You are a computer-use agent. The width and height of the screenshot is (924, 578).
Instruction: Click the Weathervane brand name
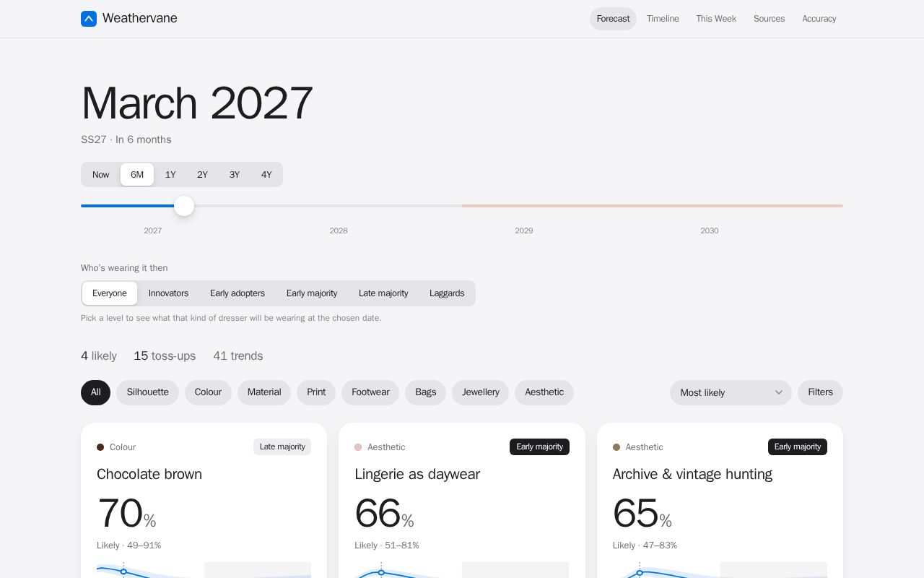[x=140, y=19]
